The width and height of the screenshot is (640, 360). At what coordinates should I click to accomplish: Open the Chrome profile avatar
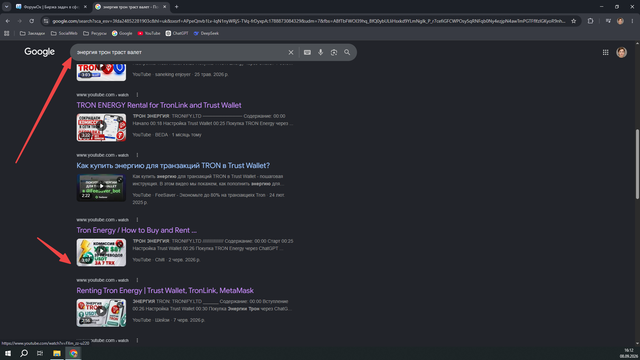pos(620,21)
